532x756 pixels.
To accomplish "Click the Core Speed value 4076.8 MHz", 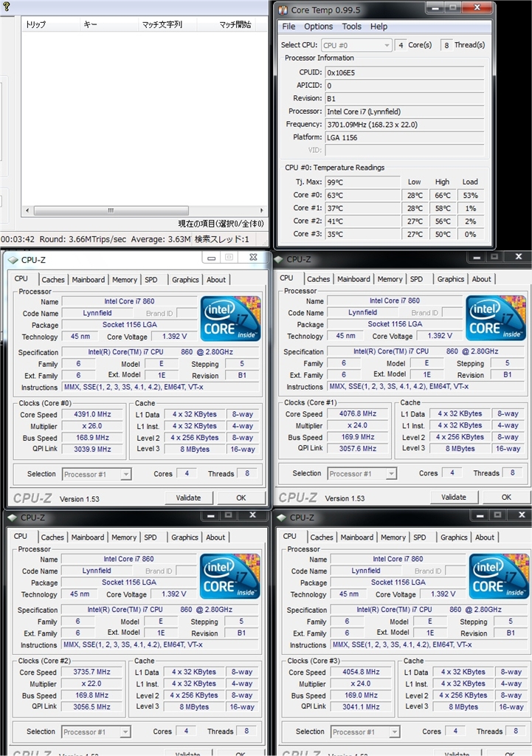I will coord(358,413).
